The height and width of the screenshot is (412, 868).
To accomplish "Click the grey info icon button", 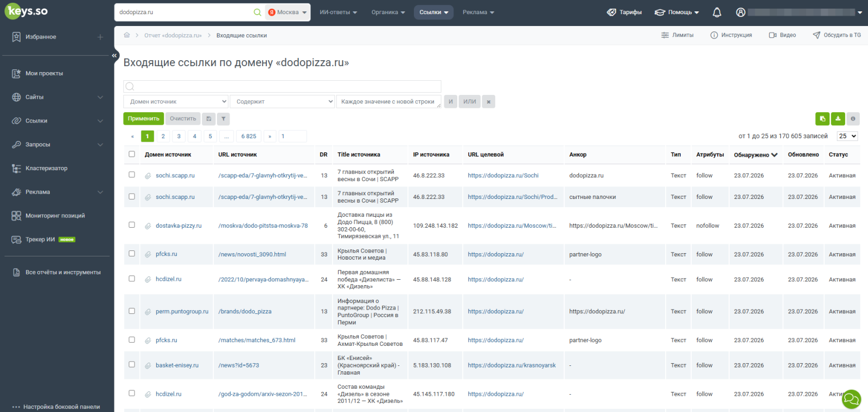I will (853, 119).
